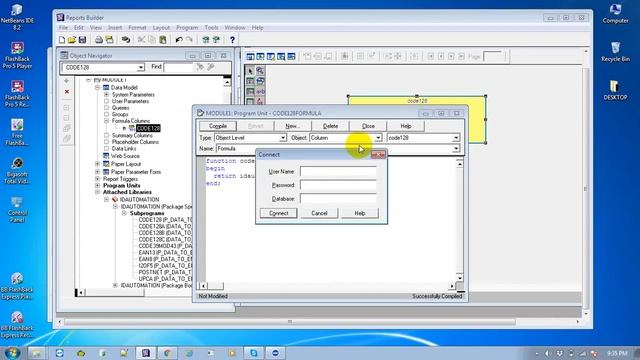Expand the Program Units node
Viewport: 640px width, 360px height.
tap(98, 185)
